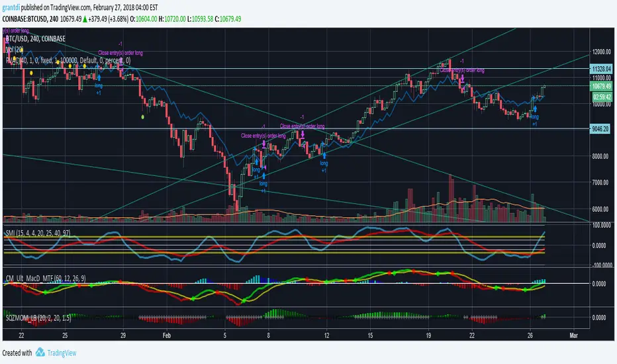Click the PMAC strategy indicator label
The height and width of the screenshot is (364, 617).
point(68,60)
